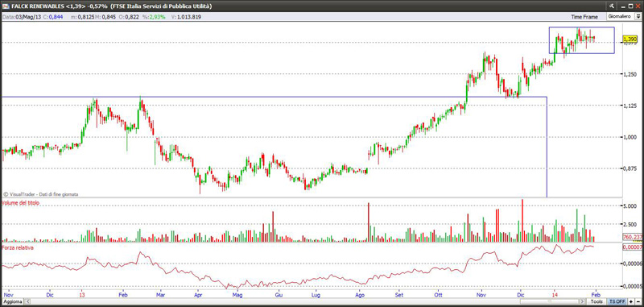
Task: Click the V:1.013.819 volume value
Action: [x=186, y=17]
